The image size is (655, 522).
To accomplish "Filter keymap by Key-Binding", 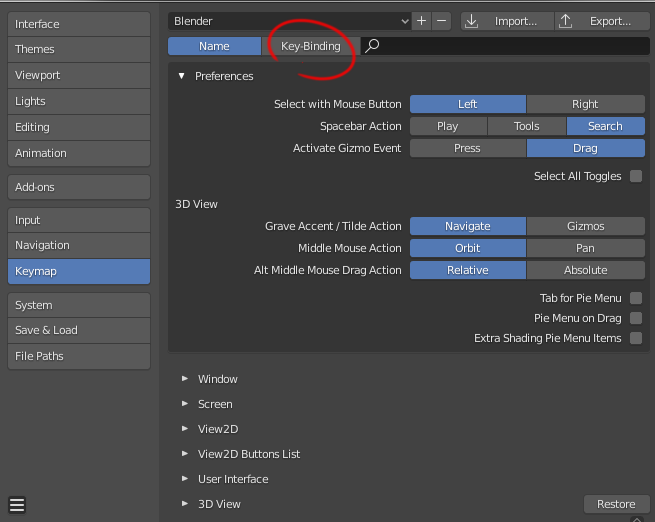I will 311,46.
